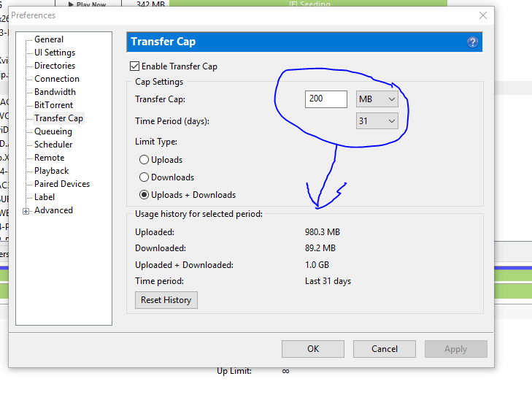Click the Reset History button

coord(166,300)
